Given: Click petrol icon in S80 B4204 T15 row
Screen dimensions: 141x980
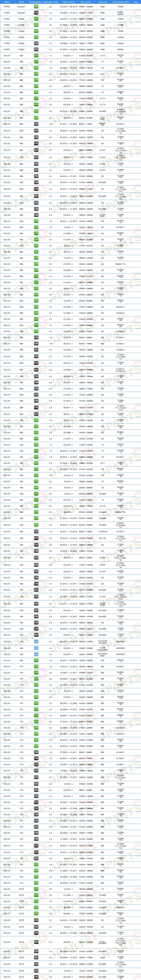Looking at the screenshot, I should point(36,264).
